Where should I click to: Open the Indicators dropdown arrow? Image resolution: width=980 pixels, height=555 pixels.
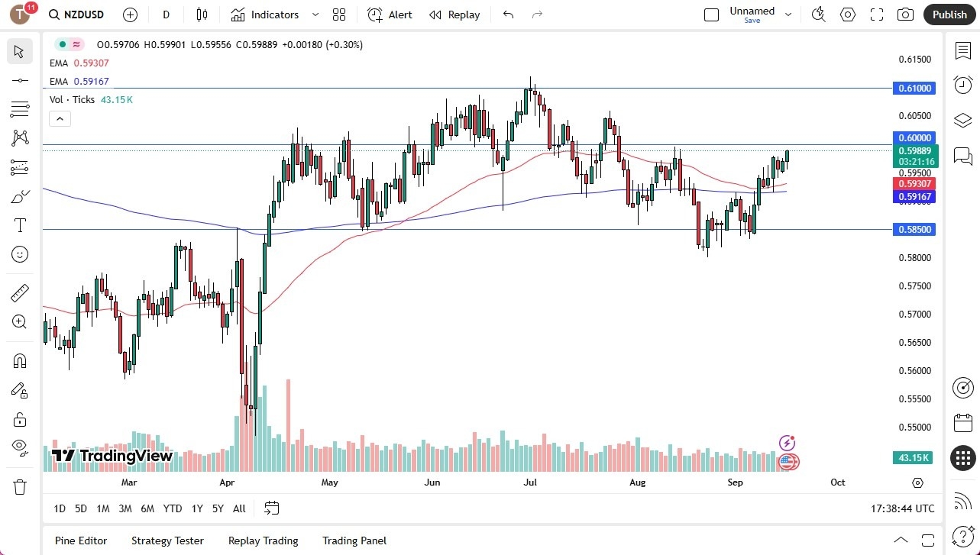[314, 14]
